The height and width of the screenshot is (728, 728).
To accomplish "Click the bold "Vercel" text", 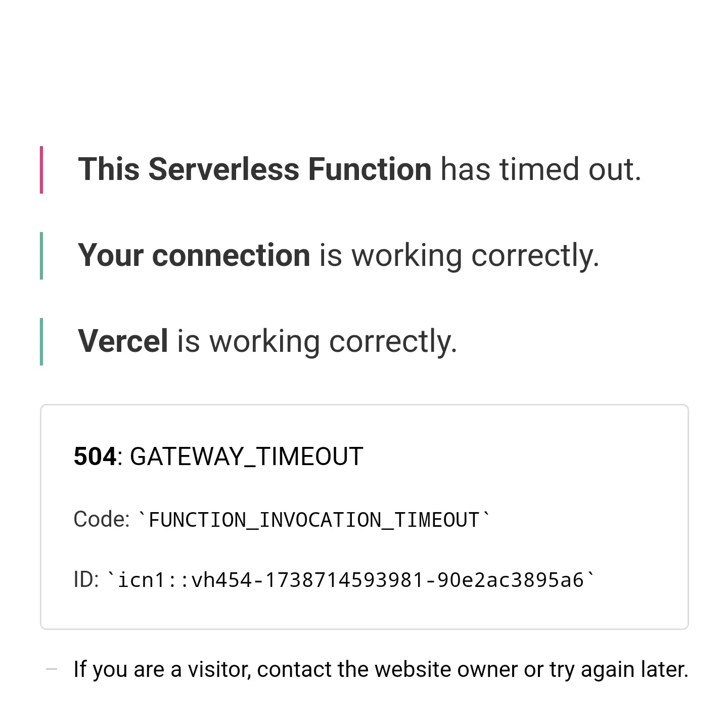I will [x=123, y=341].
